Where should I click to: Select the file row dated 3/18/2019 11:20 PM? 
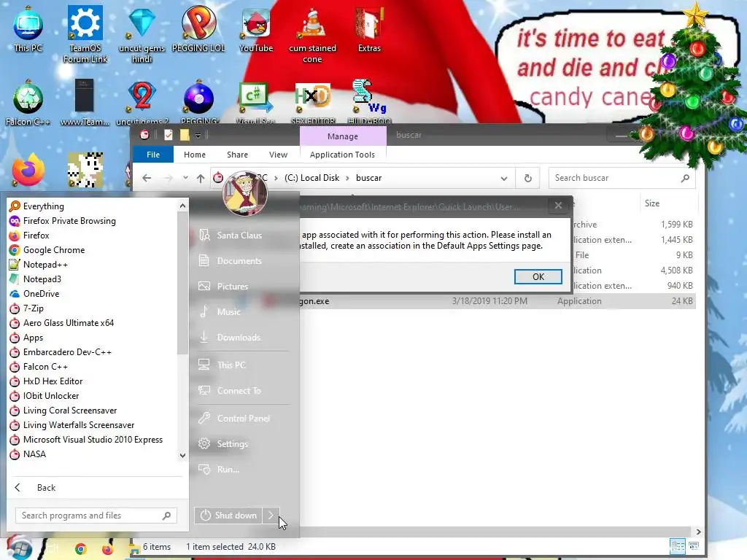[497, 301]
